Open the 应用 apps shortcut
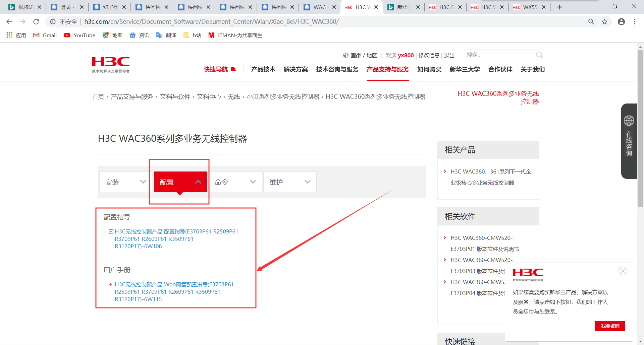The width and height of the screenshot is (644, 345). [x=16, y=35]
